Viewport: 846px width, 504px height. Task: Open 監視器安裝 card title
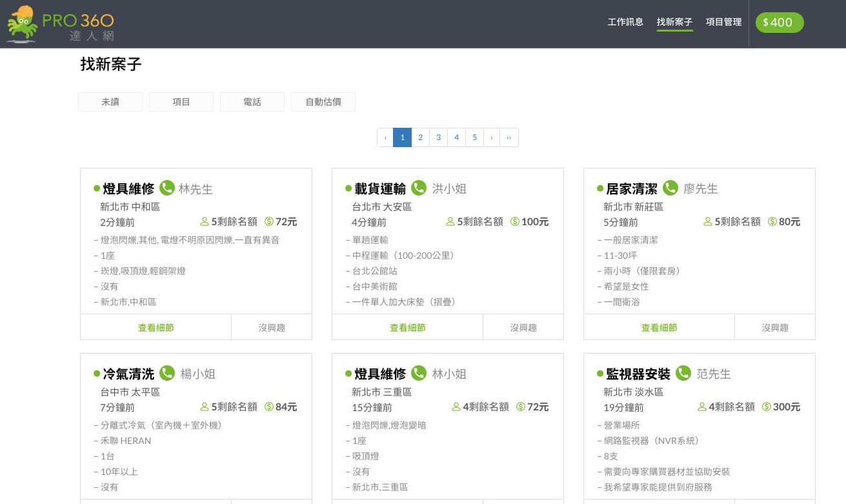(x=638, y=374)
